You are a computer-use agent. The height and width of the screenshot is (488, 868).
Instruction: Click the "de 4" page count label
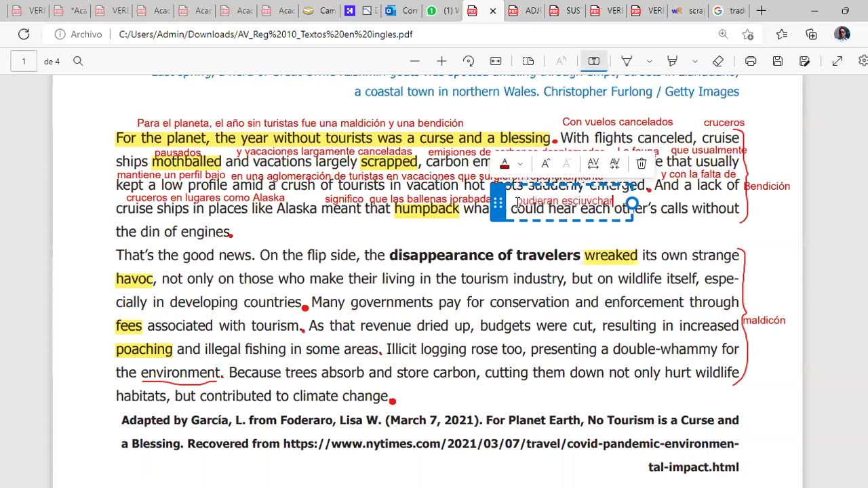click(x=52, y=61)
